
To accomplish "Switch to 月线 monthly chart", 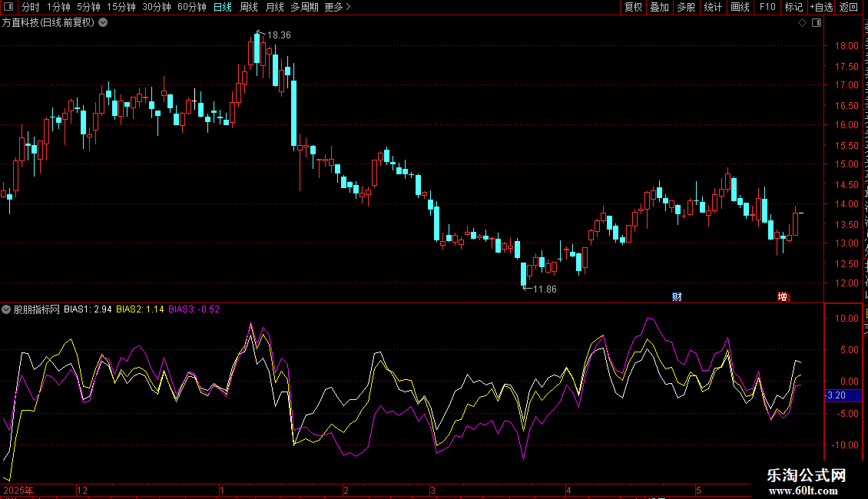I will point(274,7).
